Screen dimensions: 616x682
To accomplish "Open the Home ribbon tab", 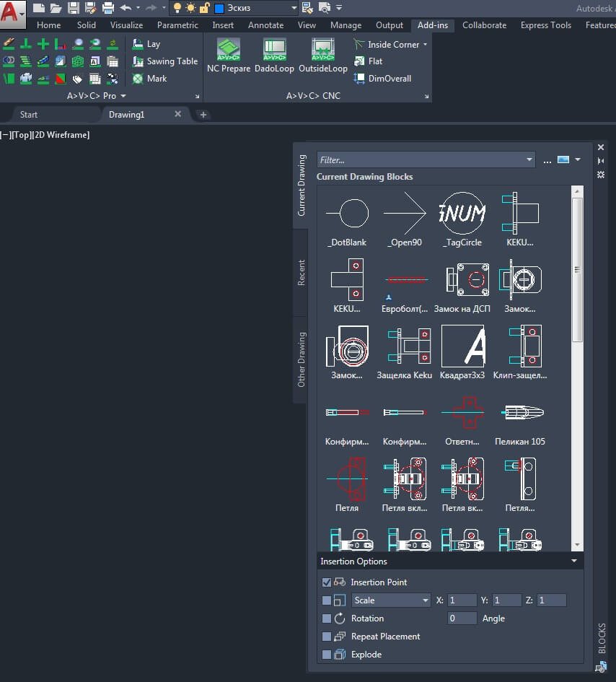I will (x=49, y=25).
